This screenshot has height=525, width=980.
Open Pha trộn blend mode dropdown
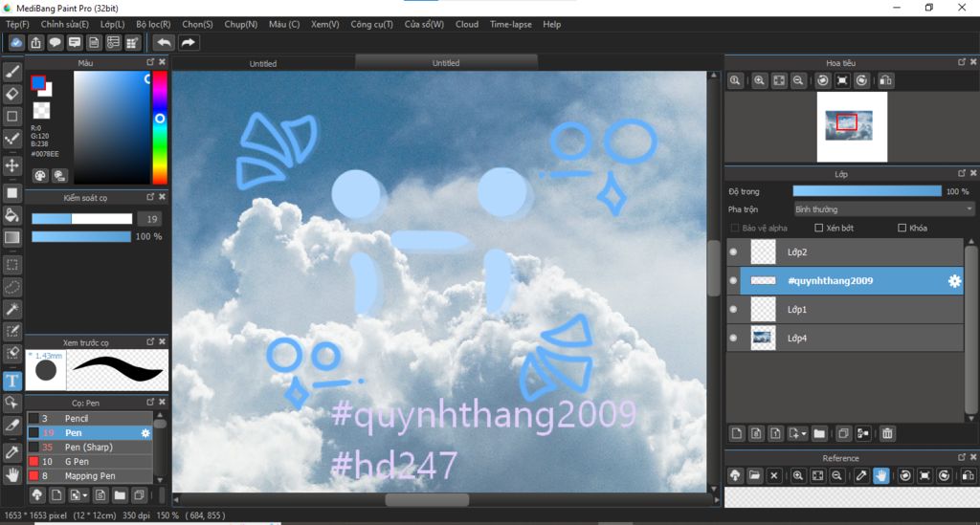click(x=883, y=209)
